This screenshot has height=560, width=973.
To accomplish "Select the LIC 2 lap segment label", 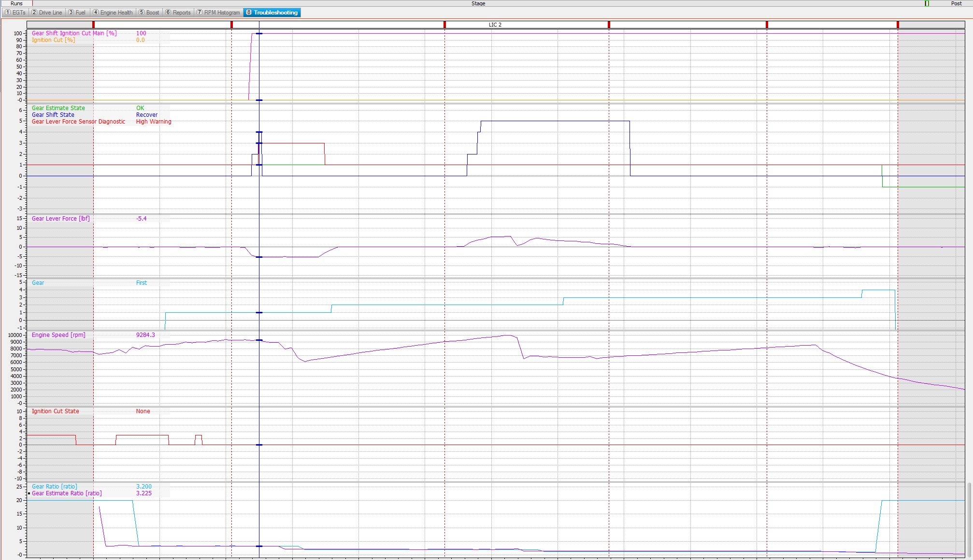I will click(x=495, y=25).
